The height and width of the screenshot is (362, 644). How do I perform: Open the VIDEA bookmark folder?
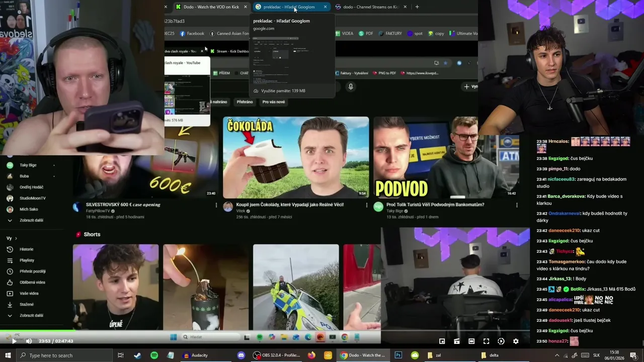(344, 34)
